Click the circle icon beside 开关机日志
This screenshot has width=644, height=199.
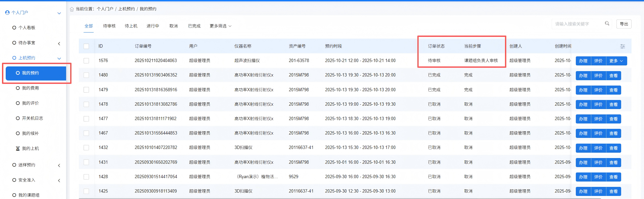pyautogui.click(x=18, y=118)
